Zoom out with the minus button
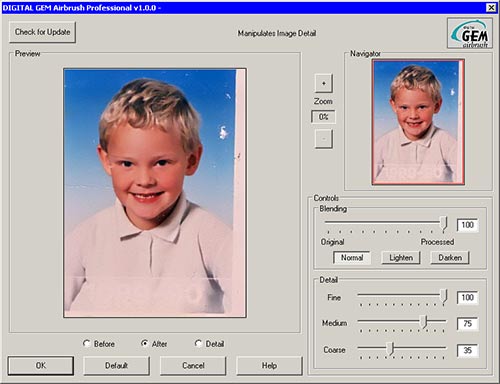This screenshot has height=384, width=500. pos(323,139)
